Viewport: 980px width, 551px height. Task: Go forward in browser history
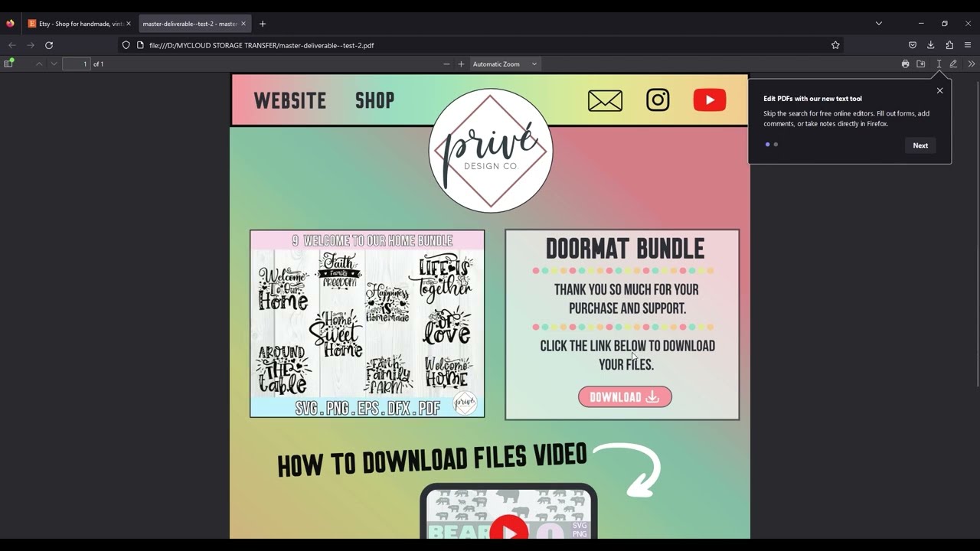click(x=31, y=45)
